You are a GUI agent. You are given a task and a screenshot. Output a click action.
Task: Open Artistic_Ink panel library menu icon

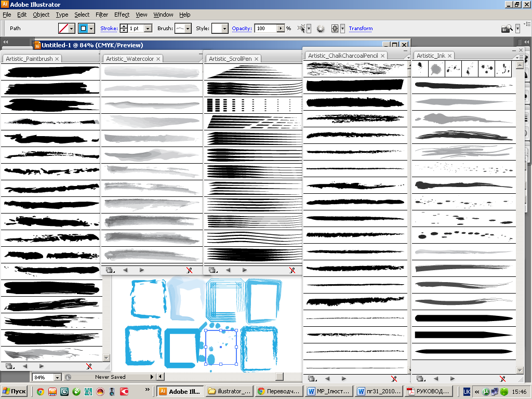click(421, 378)
